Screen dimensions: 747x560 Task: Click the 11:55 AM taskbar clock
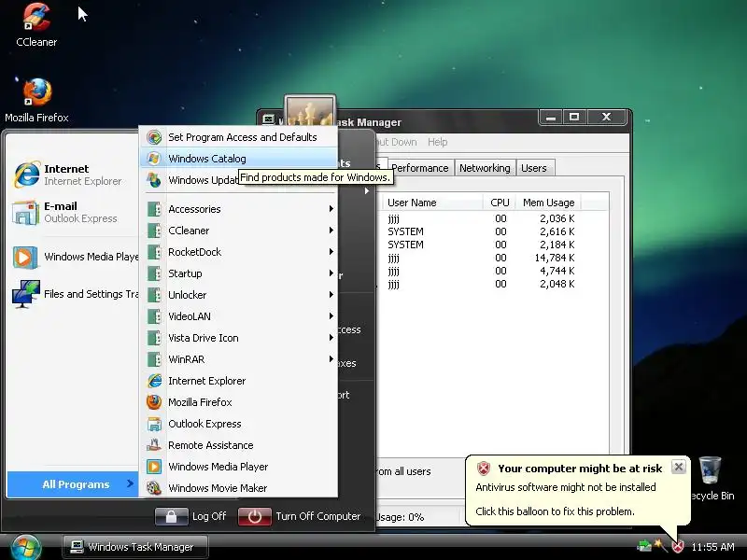[x=712, y=547]
